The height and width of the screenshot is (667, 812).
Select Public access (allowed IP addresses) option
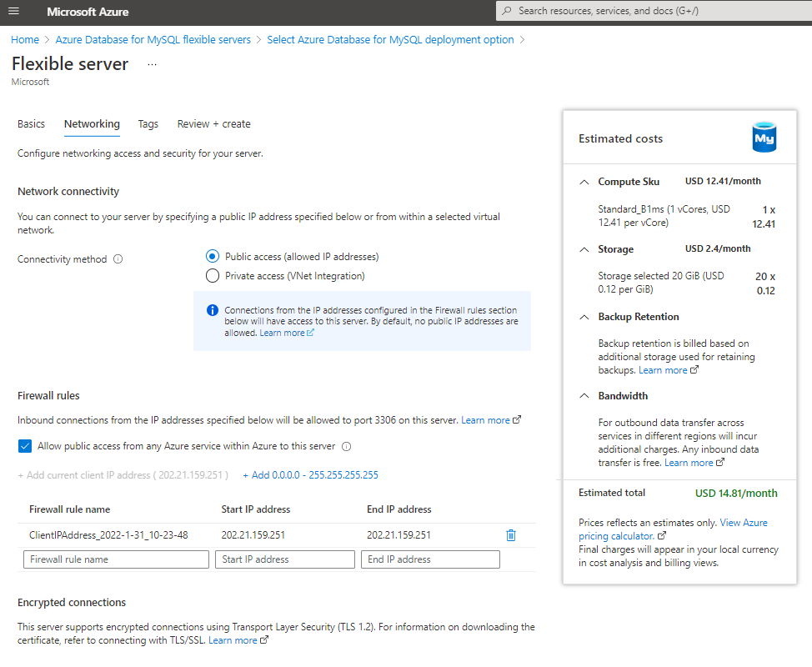[x=213, y=256]
